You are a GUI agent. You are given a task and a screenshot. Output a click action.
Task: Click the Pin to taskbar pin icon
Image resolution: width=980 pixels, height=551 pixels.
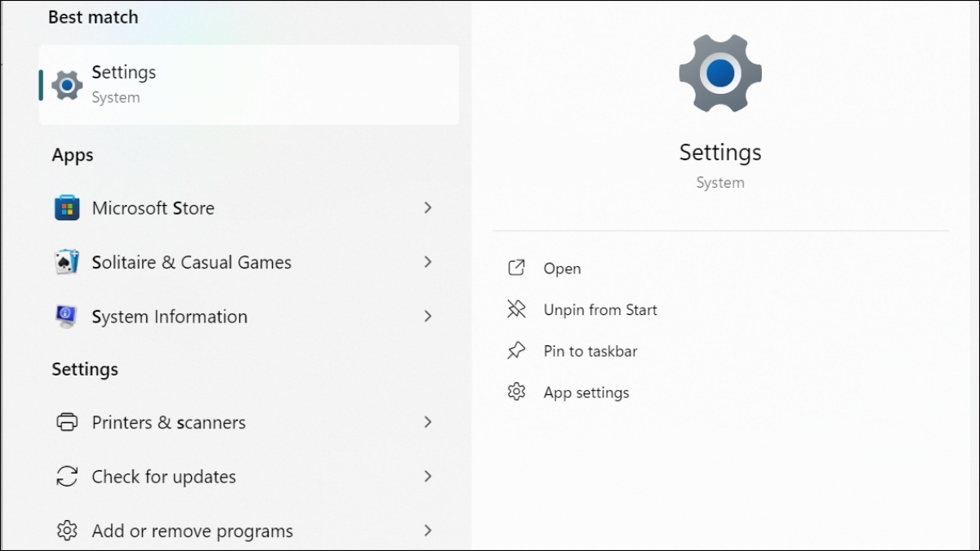tap(516, 351)
